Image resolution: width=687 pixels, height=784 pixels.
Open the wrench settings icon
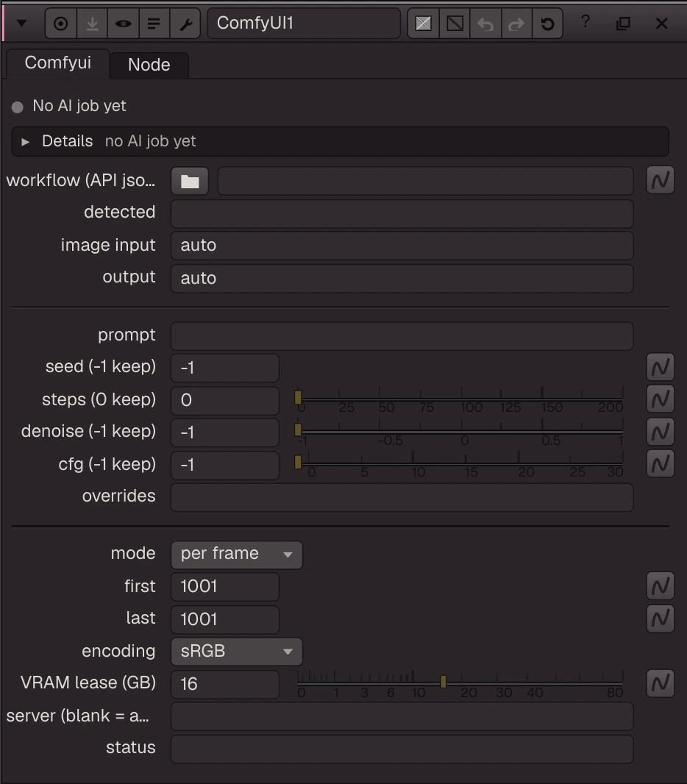tap(185, 24)
